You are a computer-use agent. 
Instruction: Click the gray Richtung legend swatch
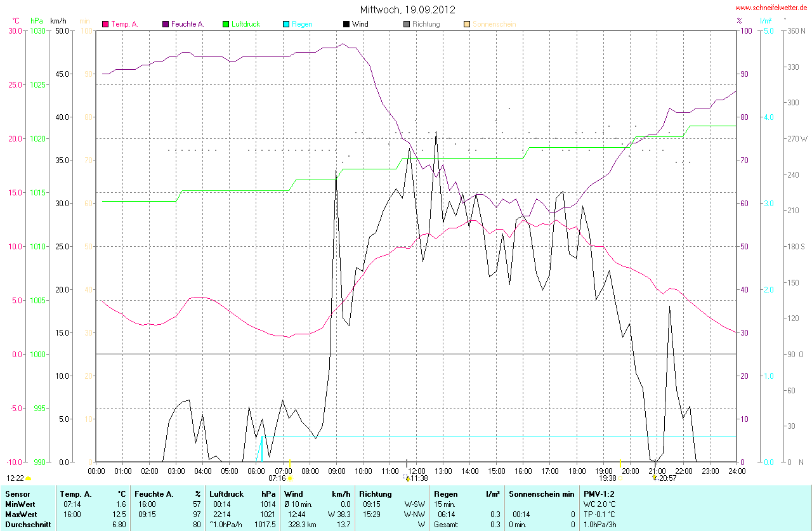coord(407,24)
